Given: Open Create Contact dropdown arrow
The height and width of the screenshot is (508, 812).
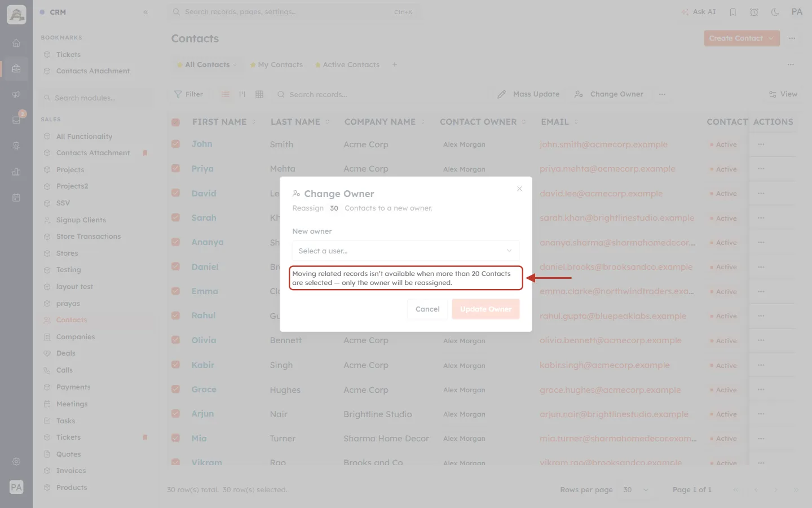Looking at the screenshot, I should pyautogui.click(x=771, y=38).
